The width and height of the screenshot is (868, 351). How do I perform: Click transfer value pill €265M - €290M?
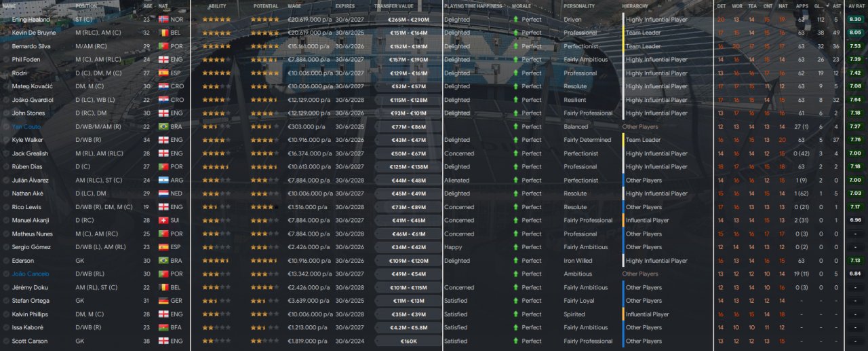pos(408,19)
